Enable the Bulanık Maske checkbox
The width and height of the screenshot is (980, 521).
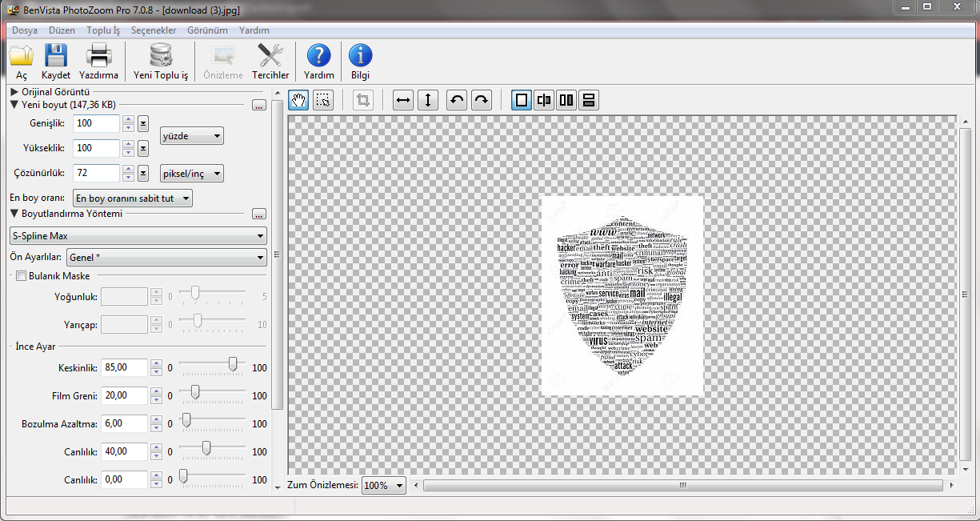click(21, 276)
